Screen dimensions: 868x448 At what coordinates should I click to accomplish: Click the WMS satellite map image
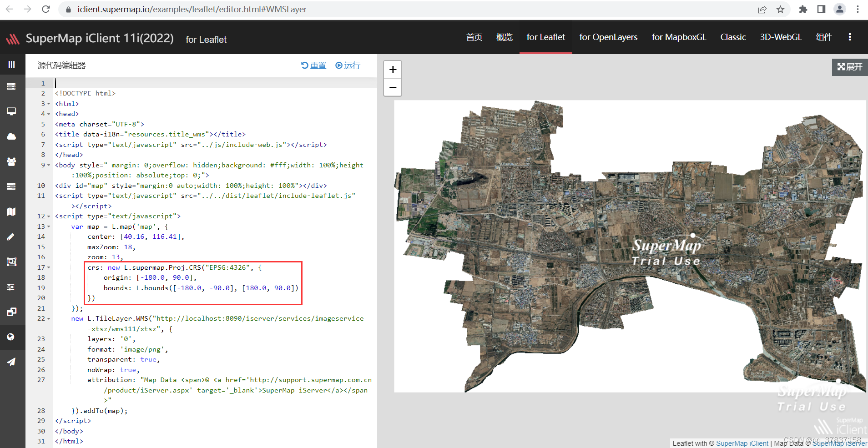[x=630, y=246]
